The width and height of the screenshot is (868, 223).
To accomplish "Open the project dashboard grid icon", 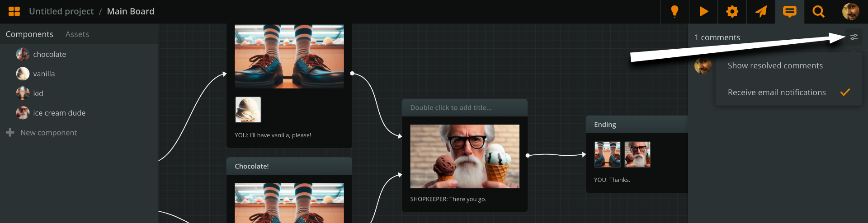I will tap(14, 11).
